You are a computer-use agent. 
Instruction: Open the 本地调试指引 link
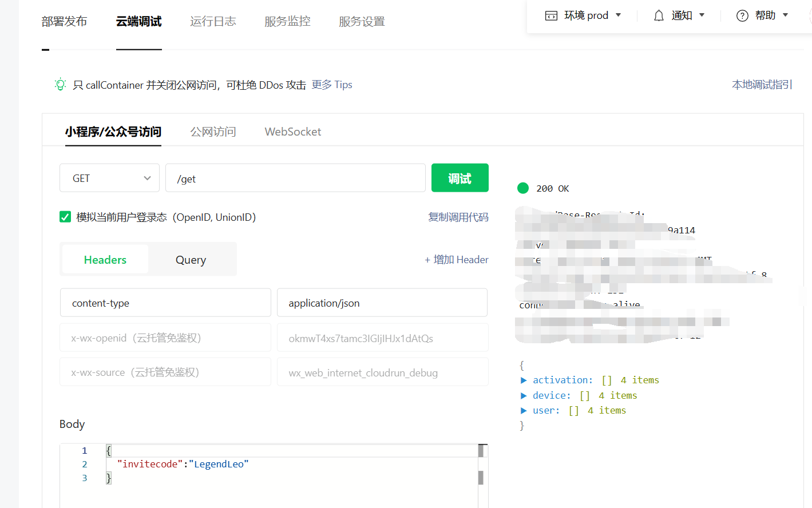pos(762,85)
